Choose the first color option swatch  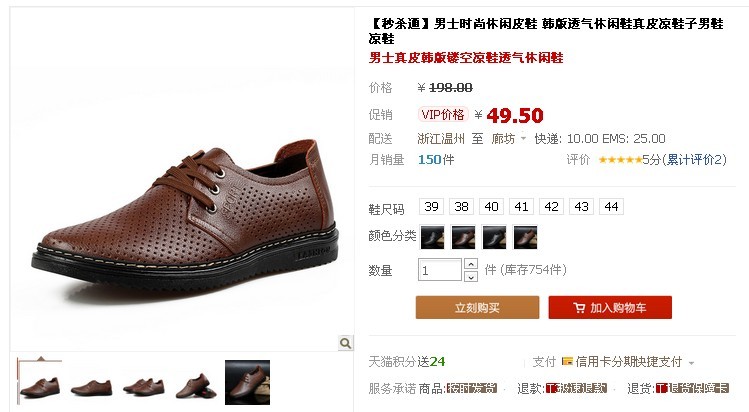click(432, 237)
